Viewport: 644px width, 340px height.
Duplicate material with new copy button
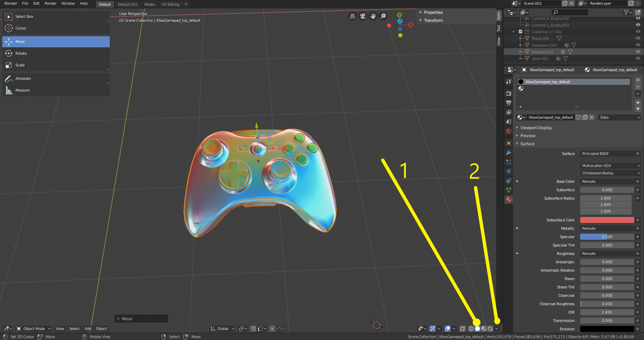click(x=585, y=117)
